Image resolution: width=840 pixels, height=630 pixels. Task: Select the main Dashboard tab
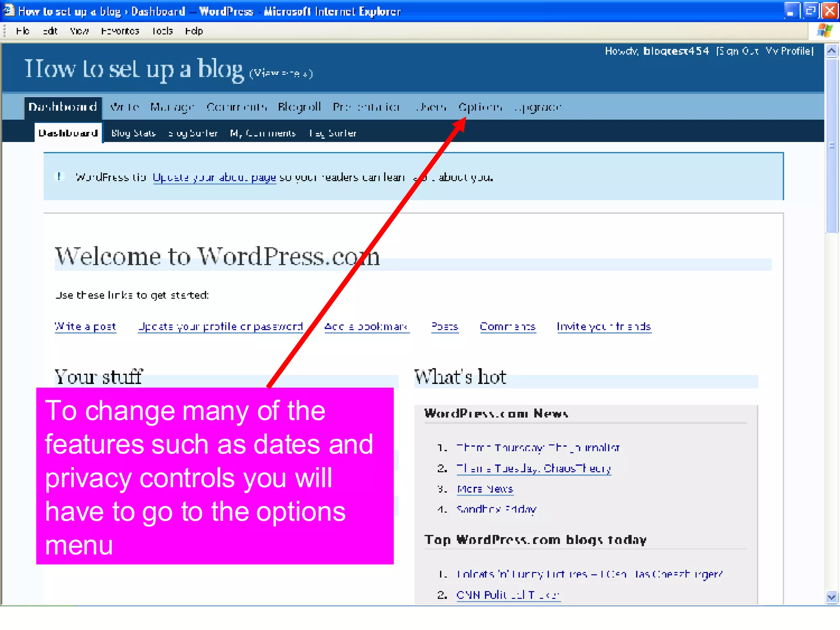(63, 107)
